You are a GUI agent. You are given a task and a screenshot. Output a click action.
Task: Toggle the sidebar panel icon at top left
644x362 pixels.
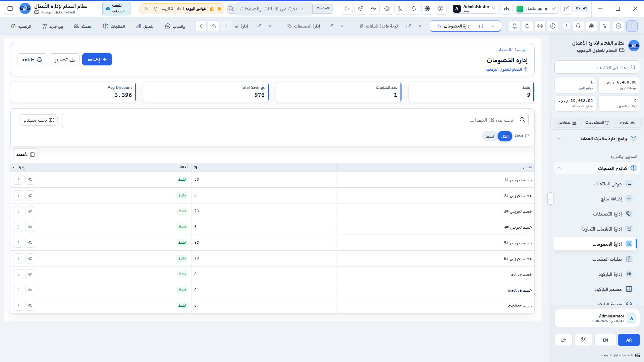pos(10,9)
